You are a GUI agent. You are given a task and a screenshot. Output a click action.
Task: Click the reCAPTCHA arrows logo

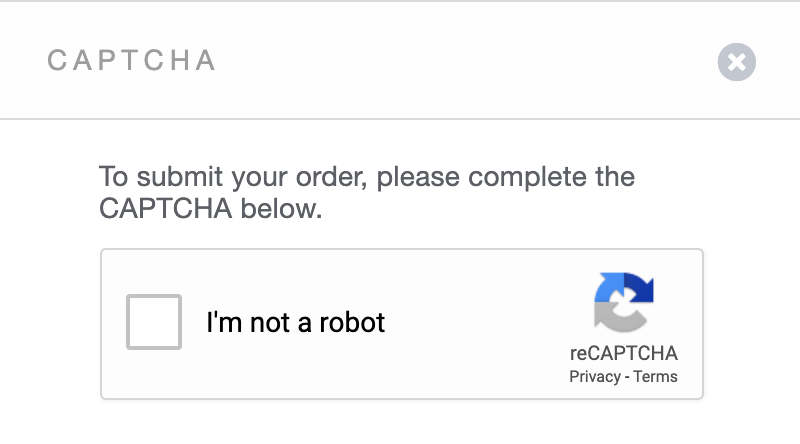623,302
